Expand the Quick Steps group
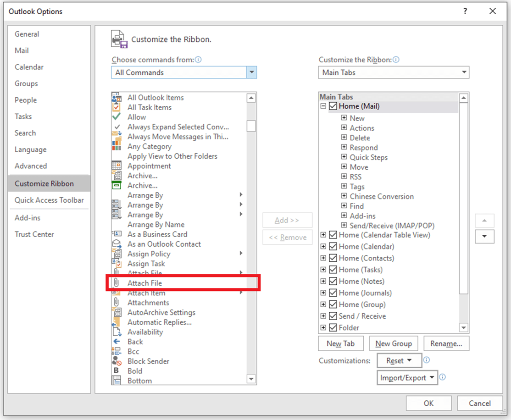511x420 pixels. [x=344, y=157]
